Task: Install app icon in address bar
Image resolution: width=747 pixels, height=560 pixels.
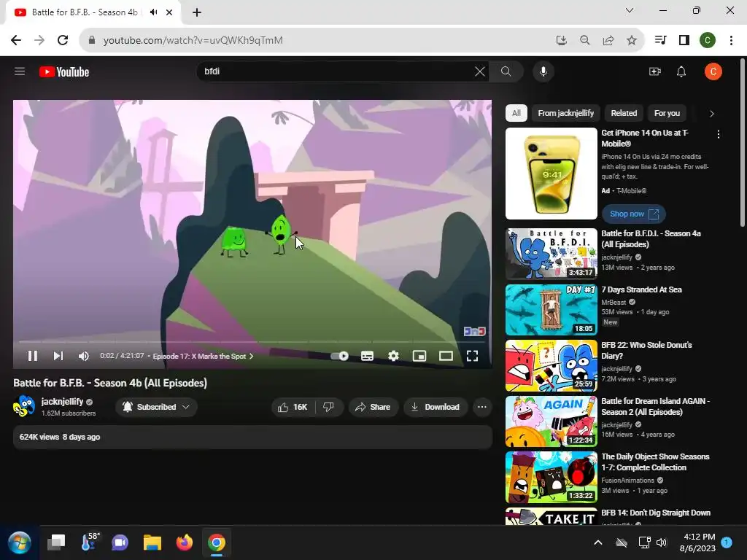Action: 561,40
